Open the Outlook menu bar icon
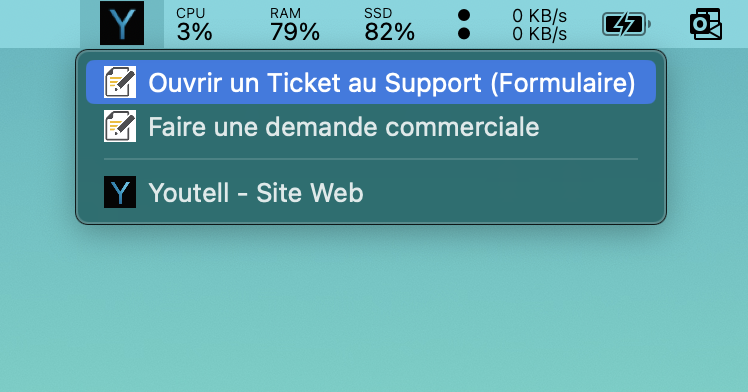This screenshot has width=748, height=392. point(706,24)
